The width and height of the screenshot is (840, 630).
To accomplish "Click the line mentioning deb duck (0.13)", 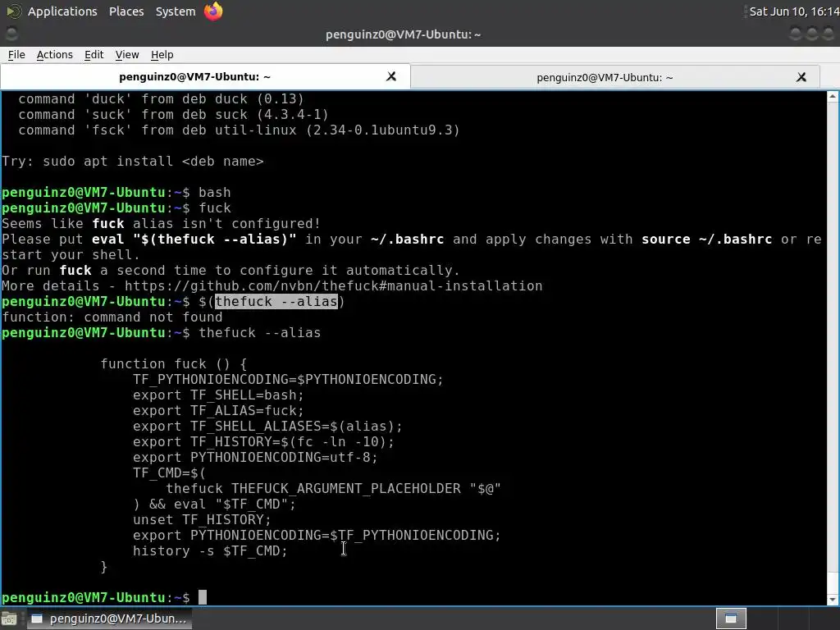I will click(x=161, y=99).
